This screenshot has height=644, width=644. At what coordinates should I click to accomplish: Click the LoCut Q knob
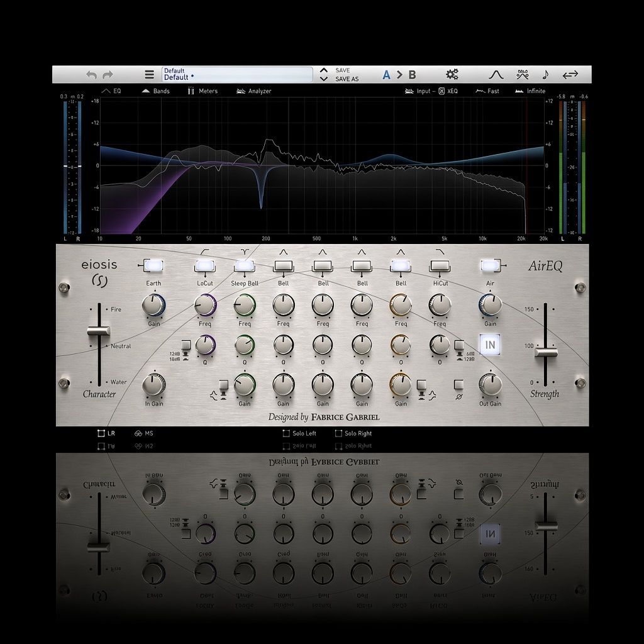coord(205,345)
